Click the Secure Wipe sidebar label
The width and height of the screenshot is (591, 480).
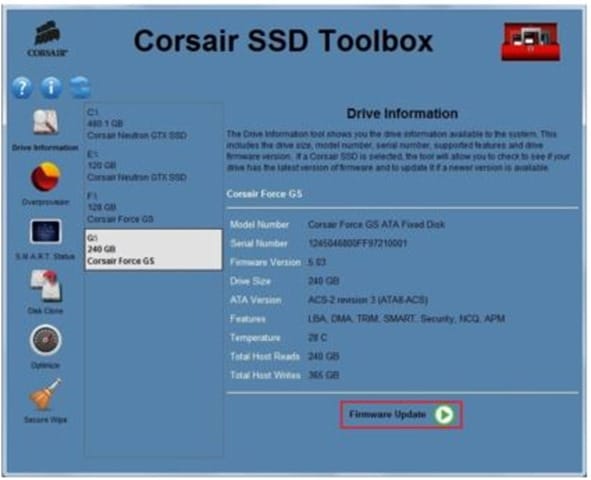(45, 420)
